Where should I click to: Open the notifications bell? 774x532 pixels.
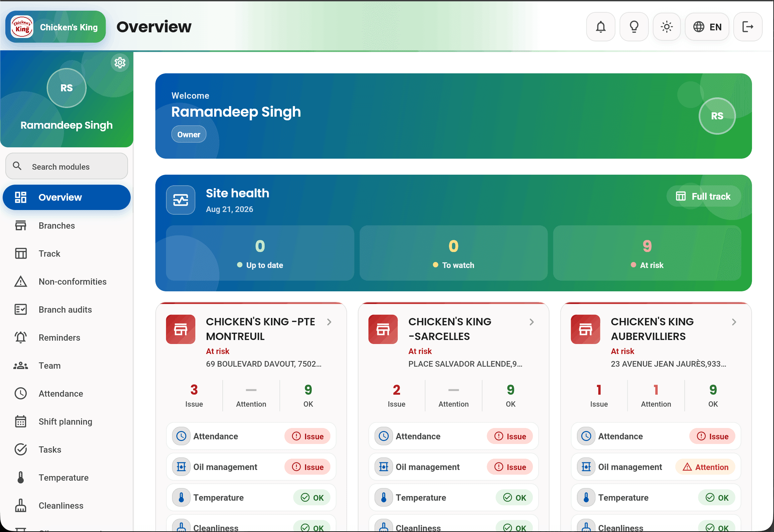[601, 27]
